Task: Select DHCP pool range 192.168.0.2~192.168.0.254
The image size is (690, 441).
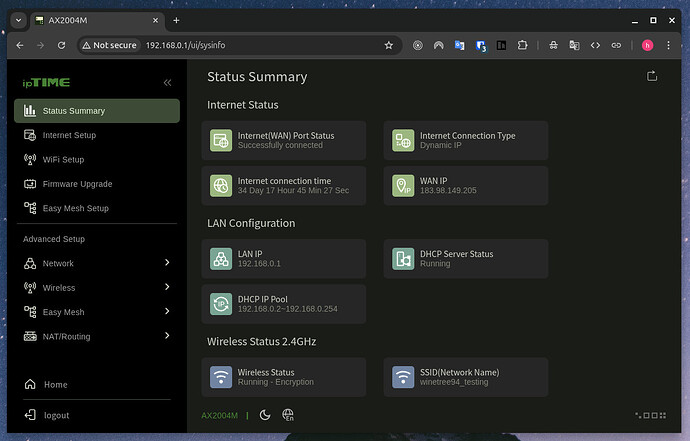Action: (x=288, y=309)
